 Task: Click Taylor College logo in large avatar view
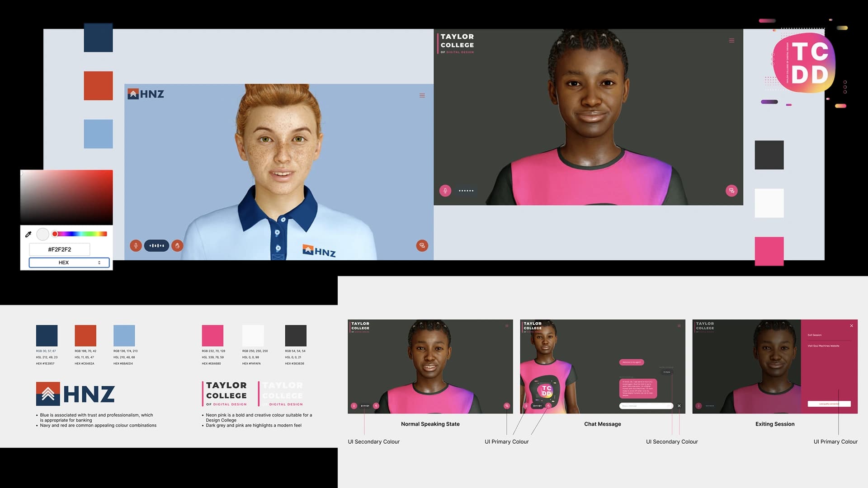(x=456, y=43)
